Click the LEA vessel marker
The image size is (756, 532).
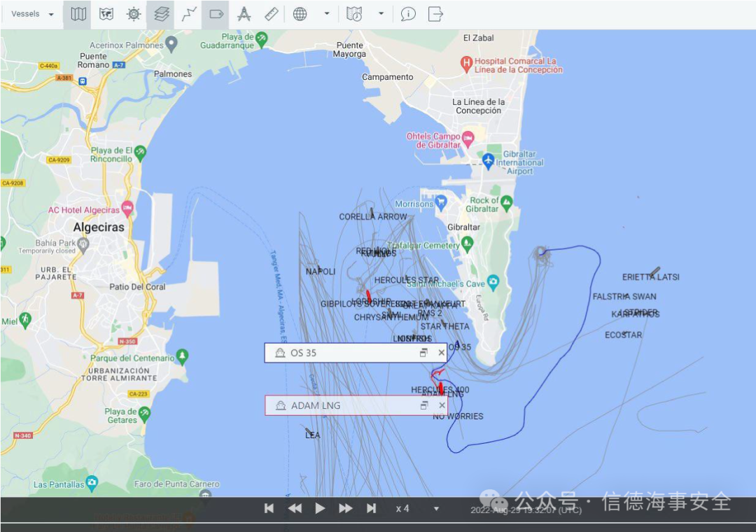click(309, 430)
